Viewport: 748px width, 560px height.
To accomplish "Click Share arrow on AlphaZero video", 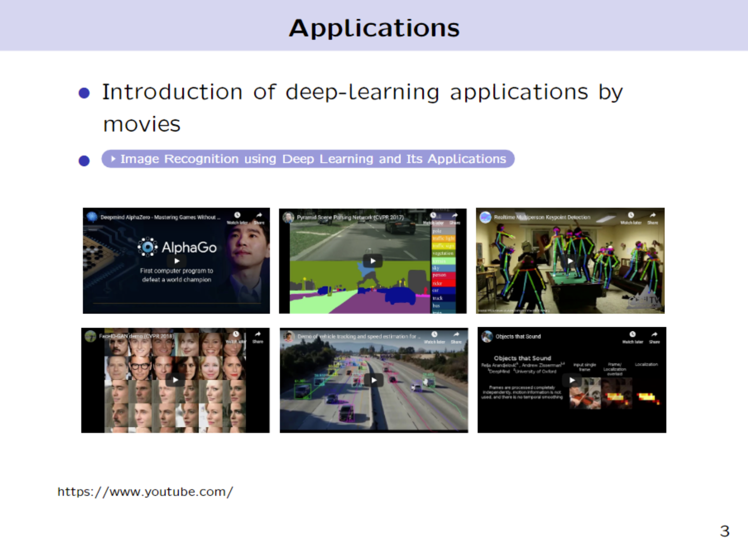I will pos(259,215).
